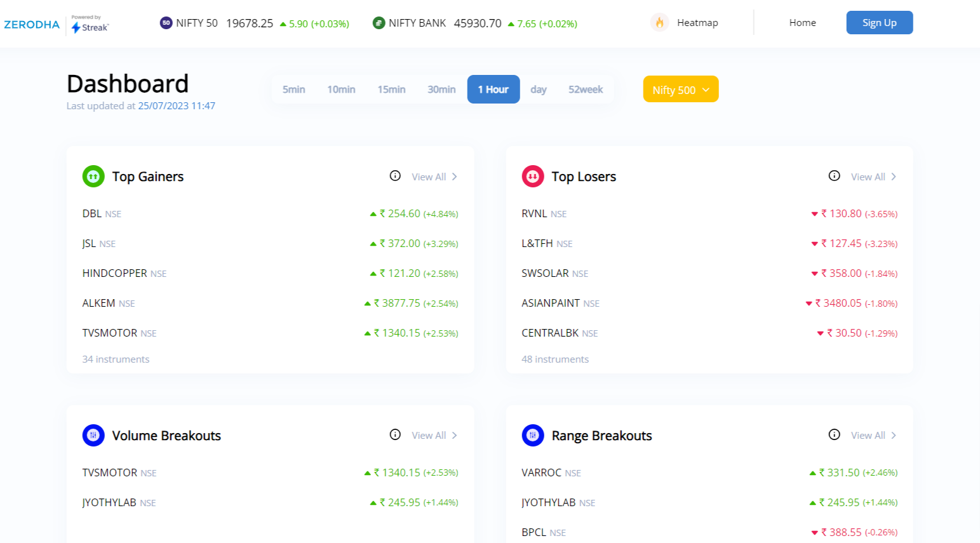
Task: Switch to the 30min timeframe
Action: (x=441, y=90)
